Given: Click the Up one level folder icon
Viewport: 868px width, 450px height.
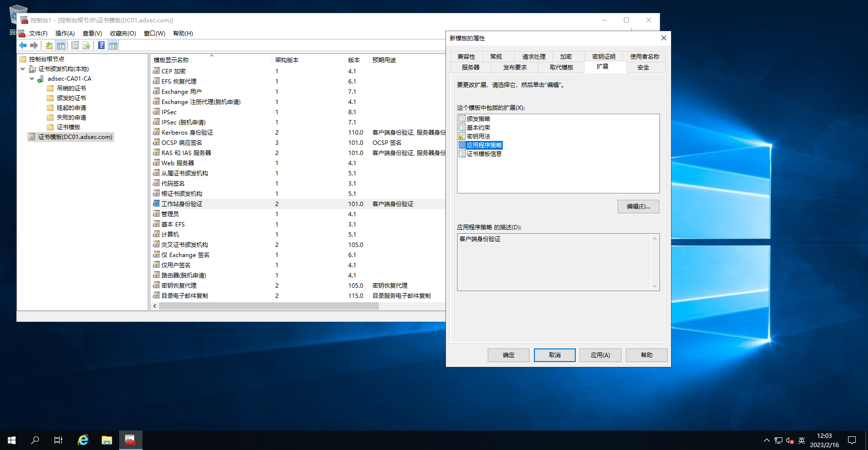Looking at the screenshot, I should point(49,46).
